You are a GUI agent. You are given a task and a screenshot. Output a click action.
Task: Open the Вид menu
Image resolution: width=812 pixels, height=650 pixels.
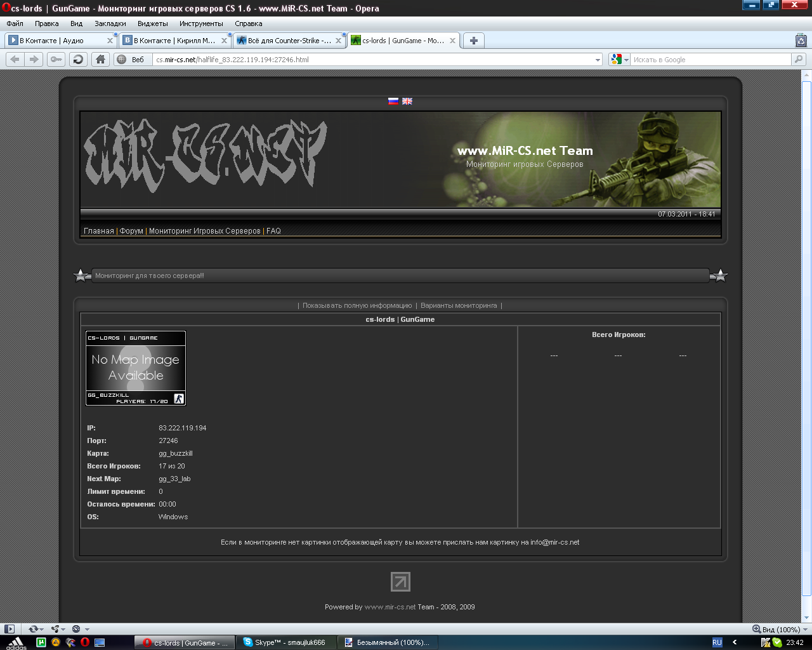pos(77,23)
